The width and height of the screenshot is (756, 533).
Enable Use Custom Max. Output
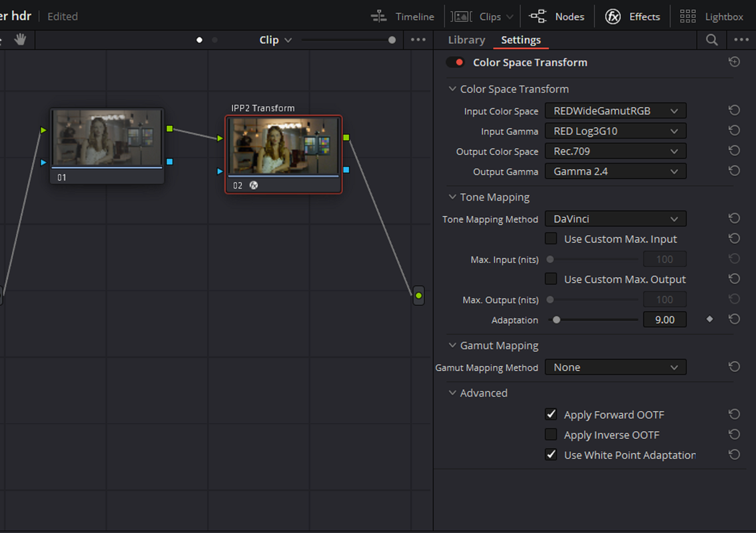551,278
